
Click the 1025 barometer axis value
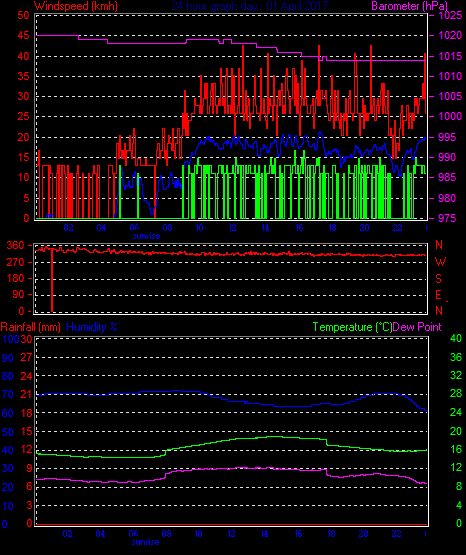coord(450,15)
